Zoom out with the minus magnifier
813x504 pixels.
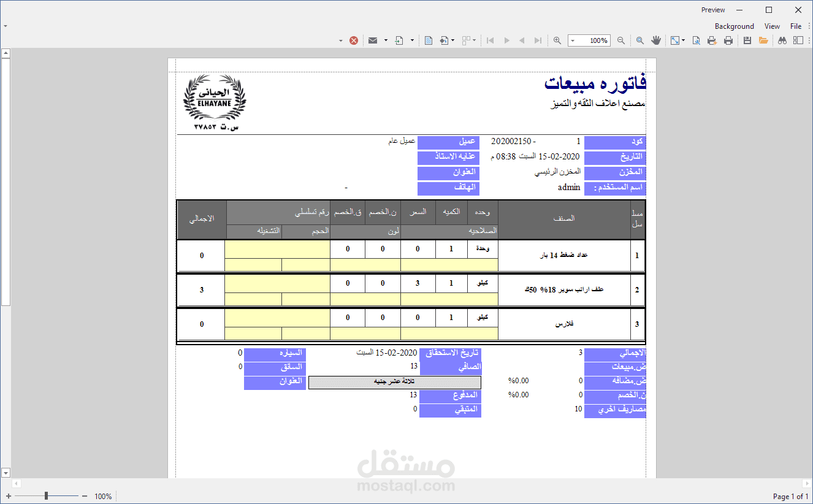[x=621, y=40]
